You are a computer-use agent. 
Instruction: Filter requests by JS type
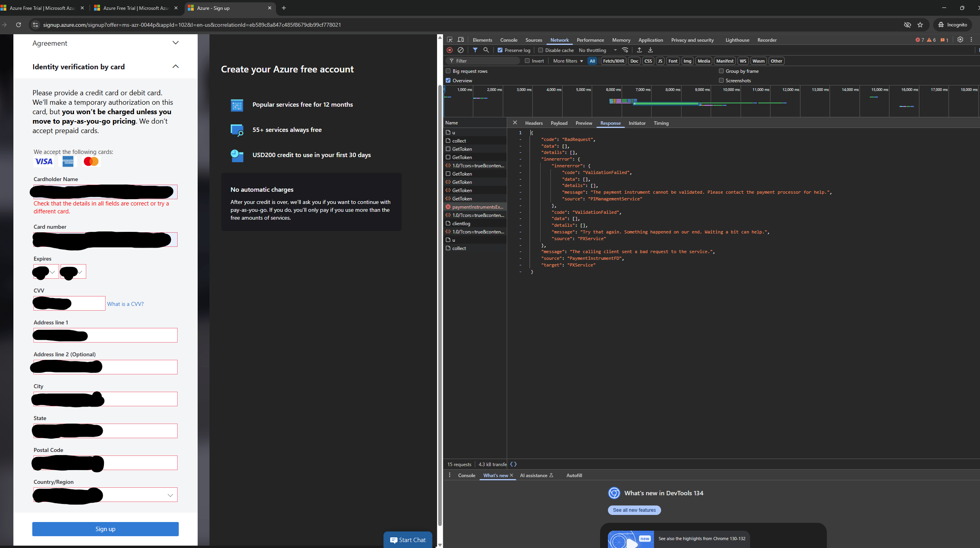660,61
